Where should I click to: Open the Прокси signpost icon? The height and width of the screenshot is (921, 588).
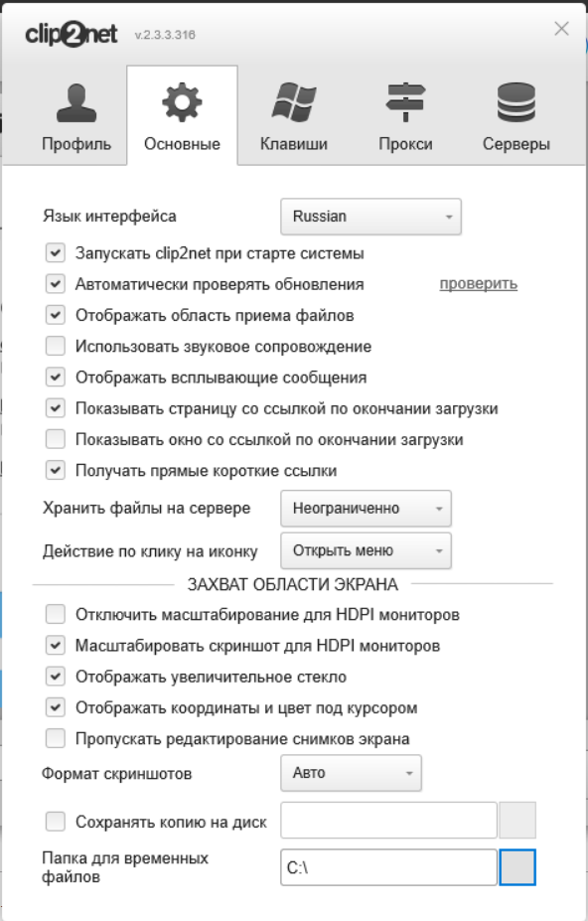click(x=405, y=102)
